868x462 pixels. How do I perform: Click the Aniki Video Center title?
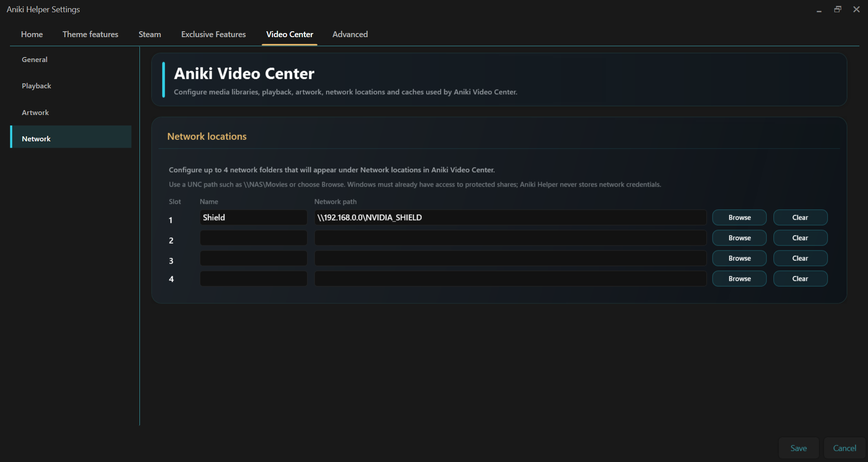244,73
